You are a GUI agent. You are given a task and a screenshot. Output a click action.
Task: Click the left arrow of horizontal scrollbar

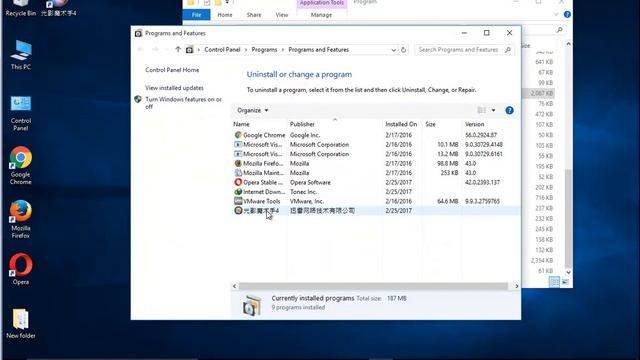coord(234,286)
